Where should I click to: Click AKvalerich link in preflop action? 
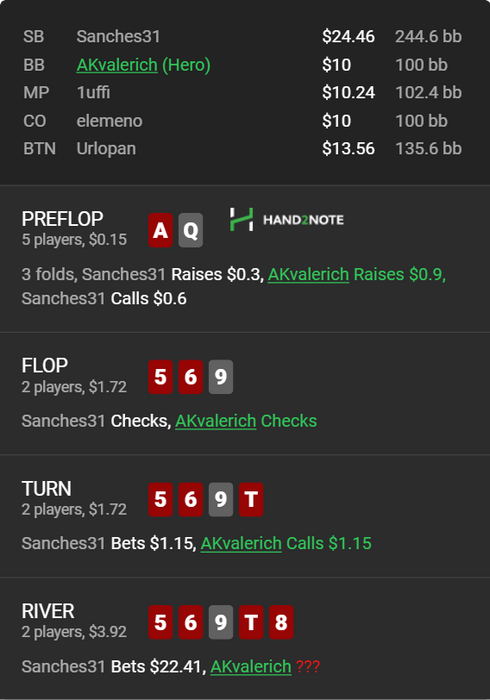tap(308, 274)
